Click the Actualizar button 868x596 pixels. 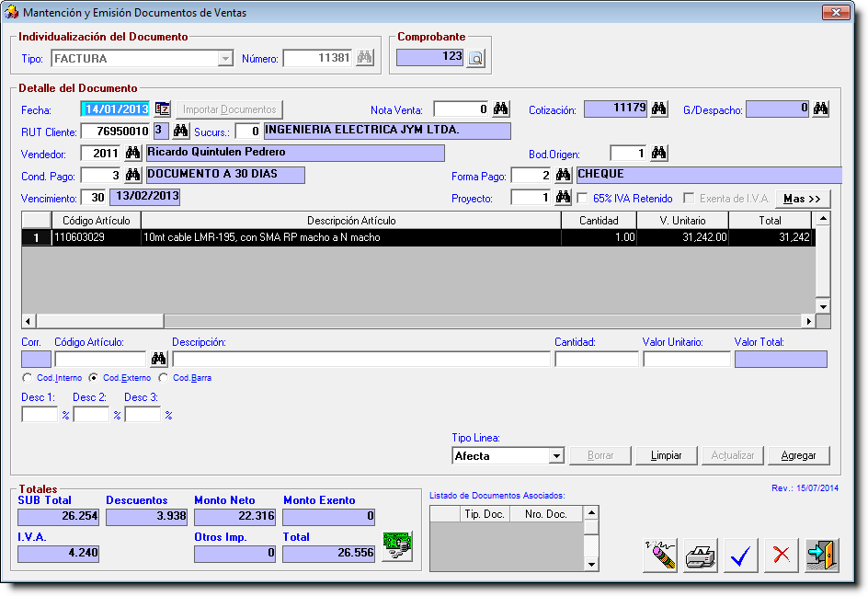point(732,455)
